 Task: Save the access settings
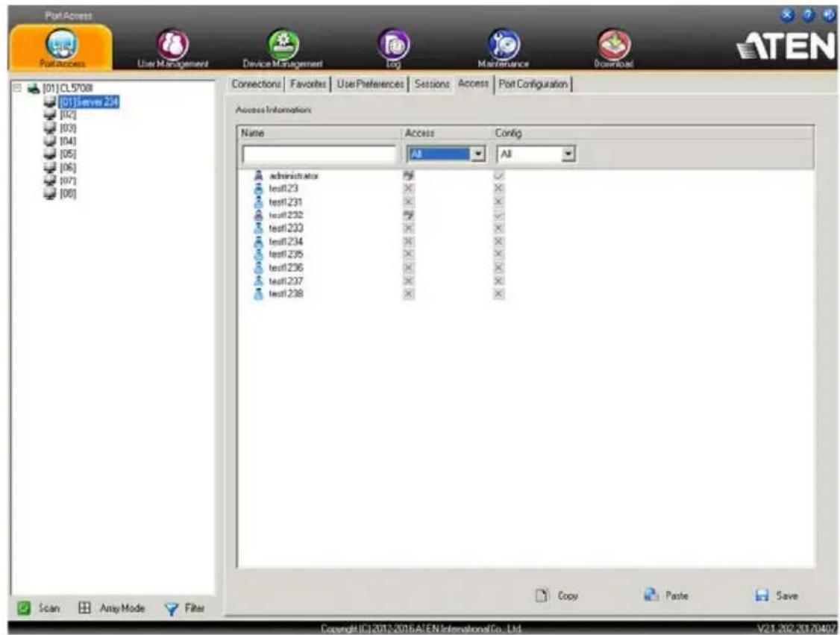point(777,595)
